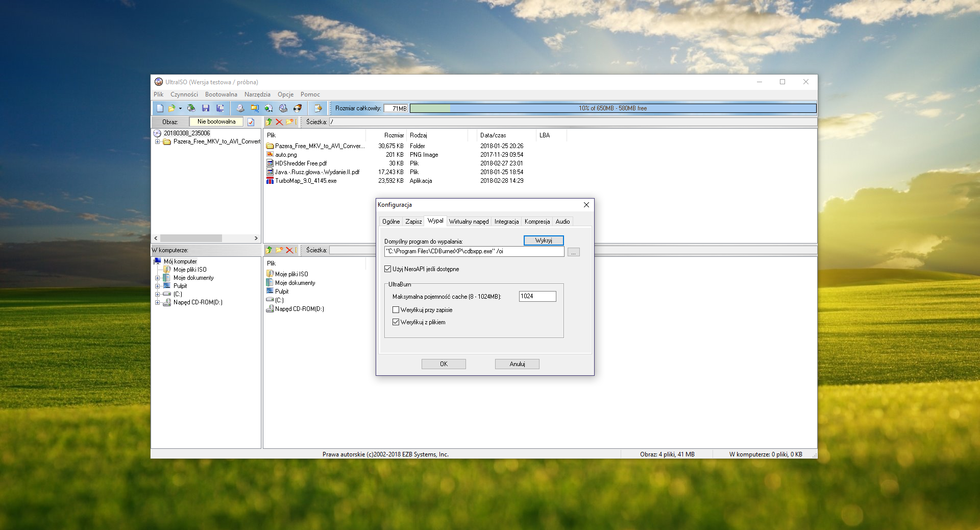Expand the Napęd CD-ROM(D:) tree node
Screen dimensions: 980x530
[157, 303]
